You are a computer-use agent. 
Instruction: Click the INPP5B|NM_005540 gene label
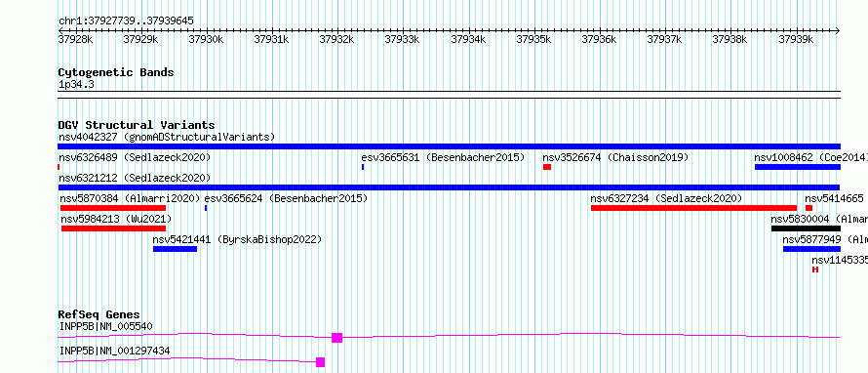pyautogui.click(x=105, y=326)
